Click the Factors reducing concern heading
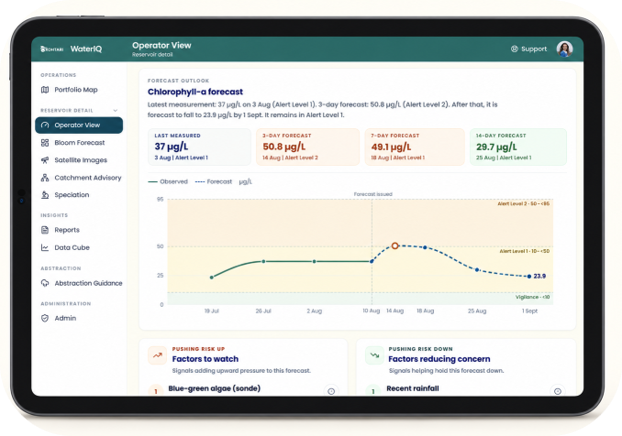 pyautogui.click(x=439, y=359)
